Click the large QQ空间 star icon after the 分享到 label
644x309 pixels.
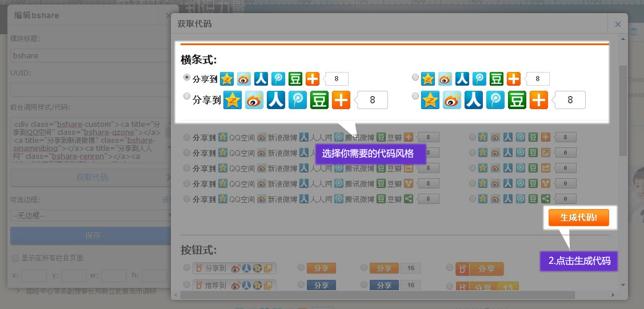pyautogui.click(x=233, y=100)
